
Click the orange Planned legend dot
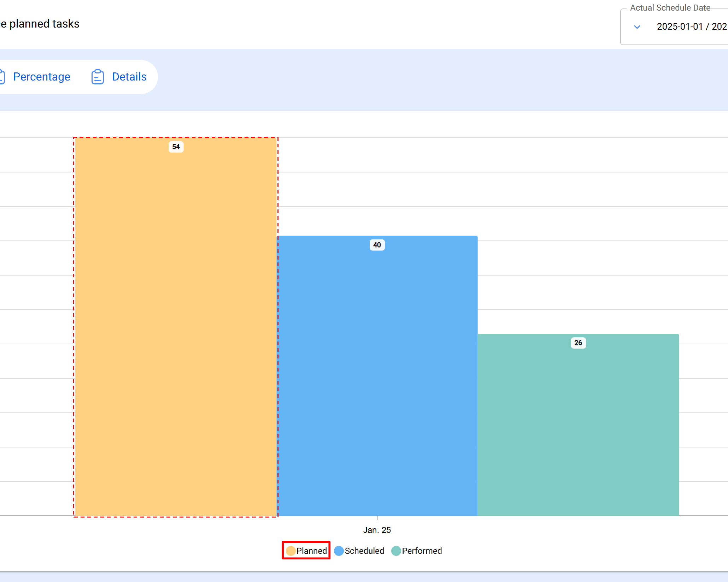(290, 551)
